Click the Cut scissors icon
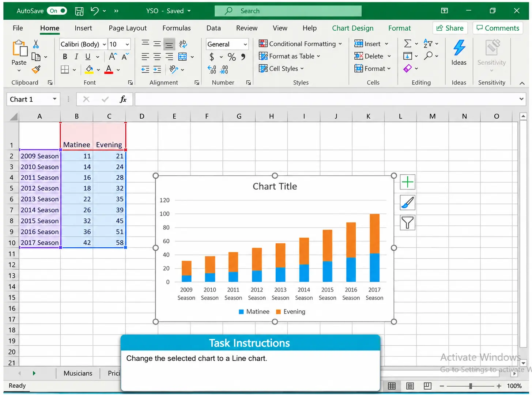Screen dimensions: 532x395 36,44
